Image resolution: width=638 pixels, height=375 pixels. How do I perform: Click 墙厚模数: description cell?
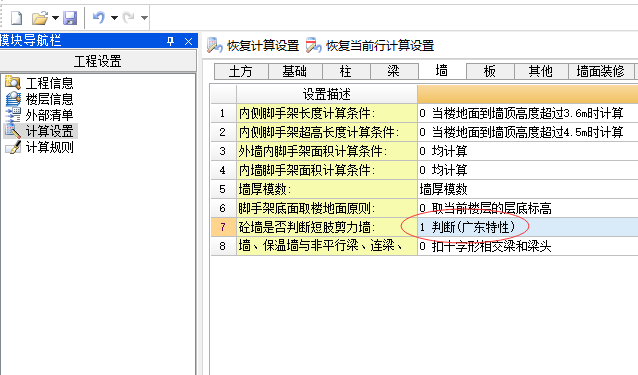pyautogui.click(x=327, y=189)
